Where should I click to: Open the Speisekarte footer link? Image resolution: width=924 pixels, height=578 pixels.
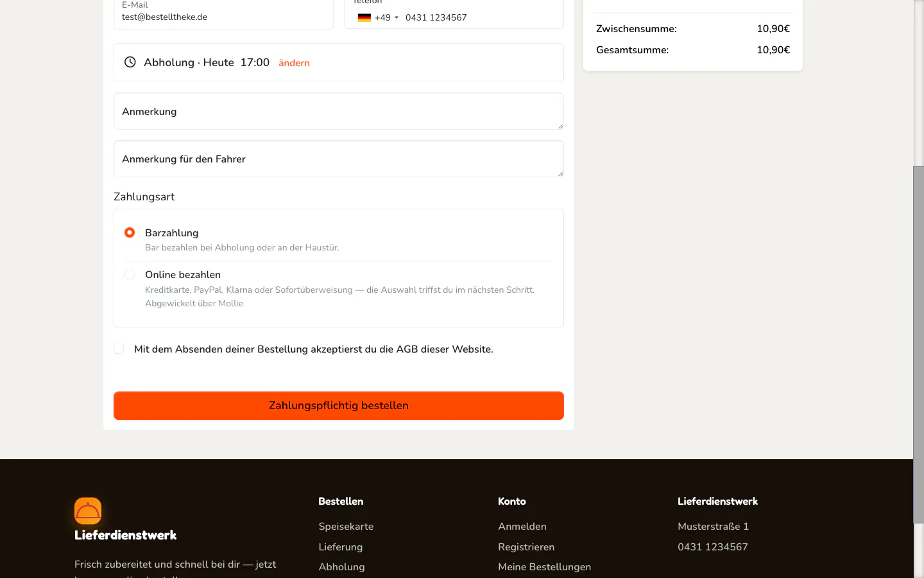pyautogui.click(x=346, y=527)
